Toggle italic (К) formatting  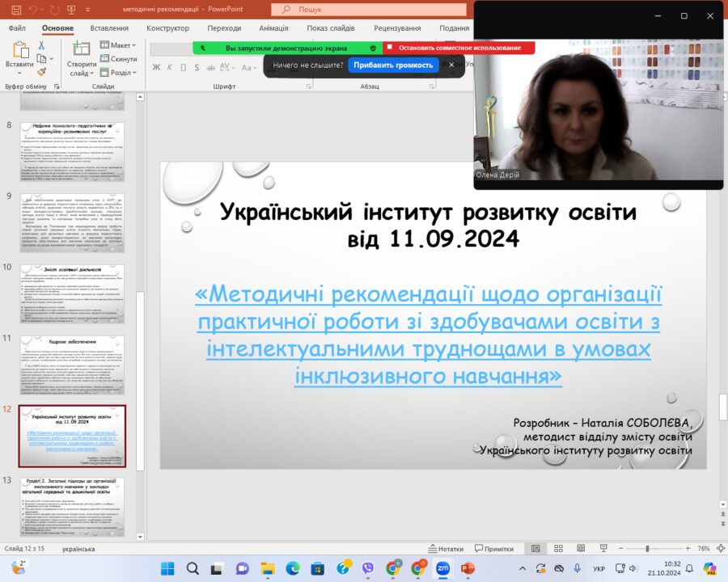click(x=170, y=67)
